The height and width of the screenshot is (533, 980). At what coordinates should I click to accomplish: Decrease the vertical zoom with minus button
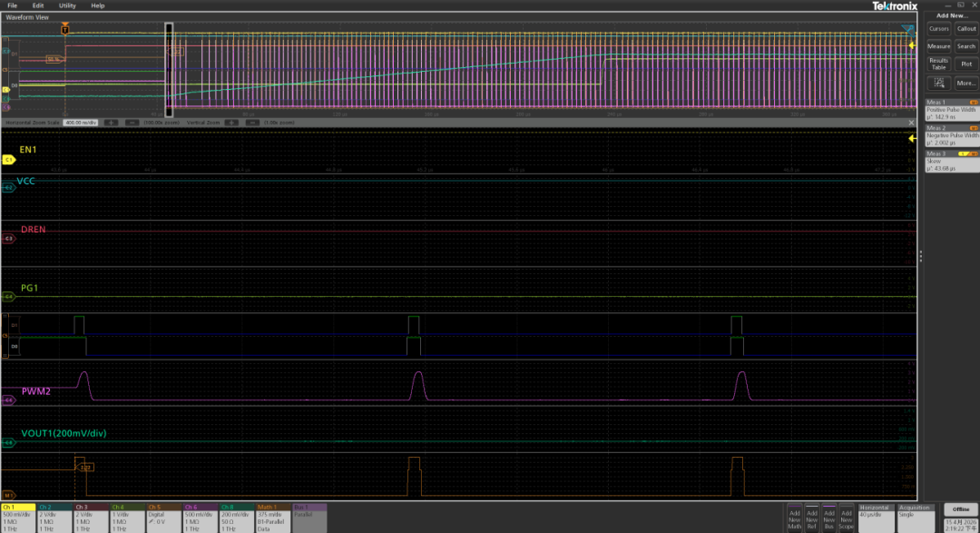[252, 123]
